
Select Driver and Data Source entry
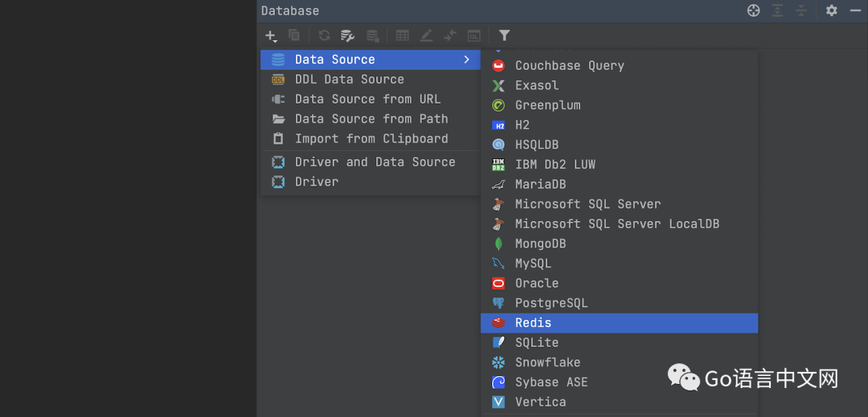click(375, 162)
